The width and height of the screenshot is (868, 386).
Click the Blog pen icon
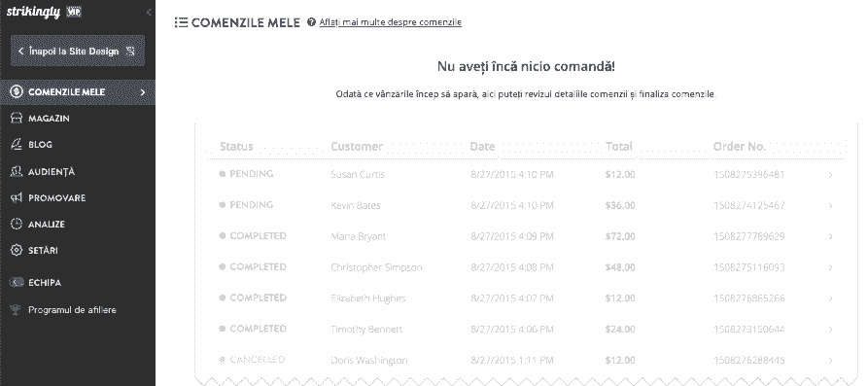[17, 144]
